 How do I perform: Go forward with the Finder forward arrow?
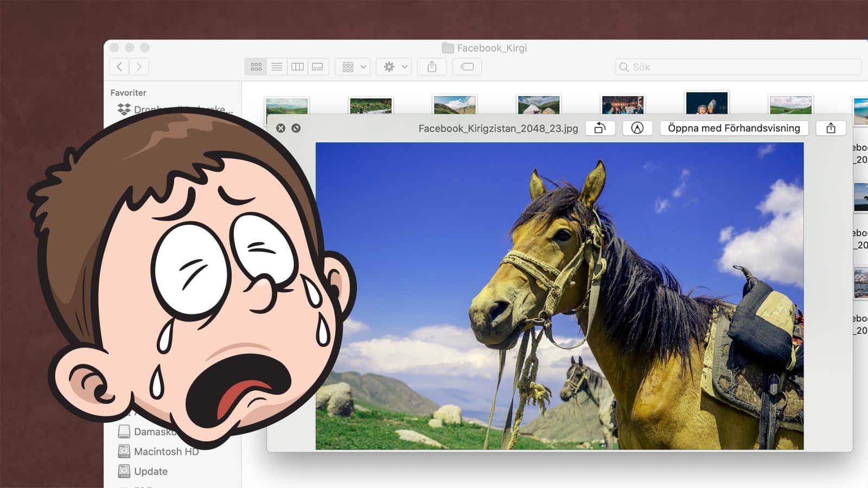pos(139,67)
